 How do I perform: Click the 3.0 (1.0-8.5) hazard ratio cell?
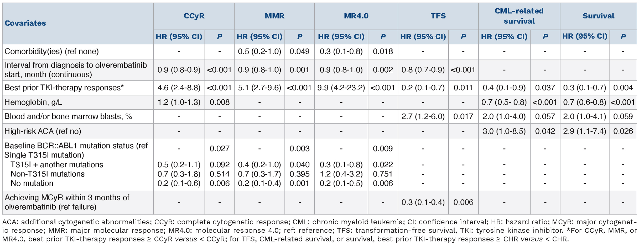[504, 131]
